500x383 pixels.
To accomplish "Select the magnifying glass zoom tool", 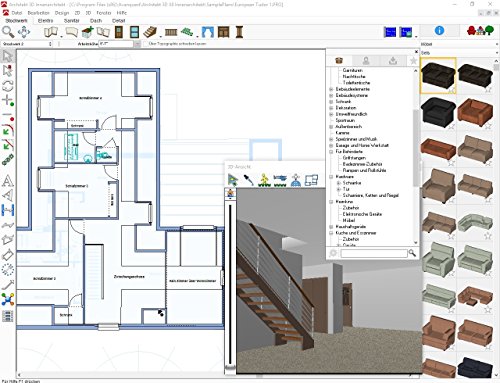I will point(8,32).
